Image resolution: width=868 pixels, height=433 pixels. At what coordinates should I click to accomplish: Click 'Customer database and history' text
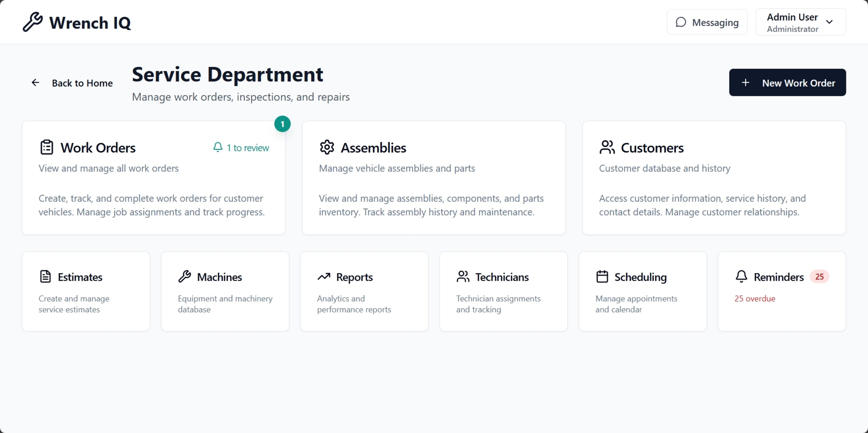coord(665,168)
